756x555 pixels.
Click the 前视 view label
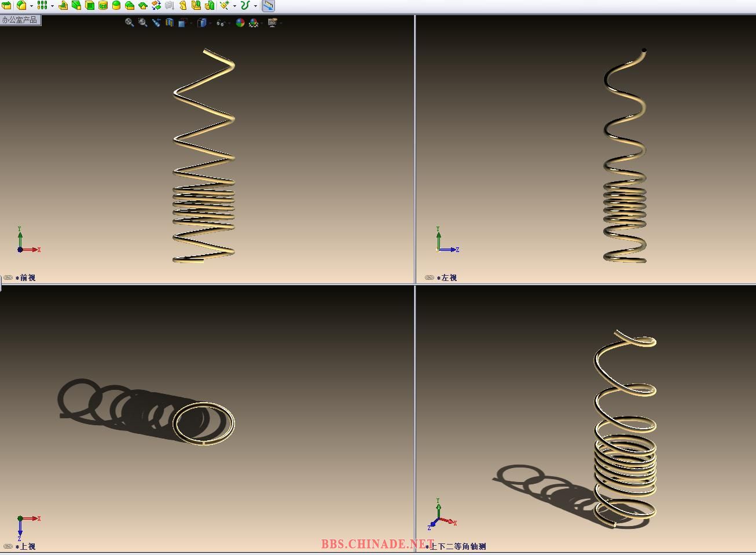tap(27, 278)
